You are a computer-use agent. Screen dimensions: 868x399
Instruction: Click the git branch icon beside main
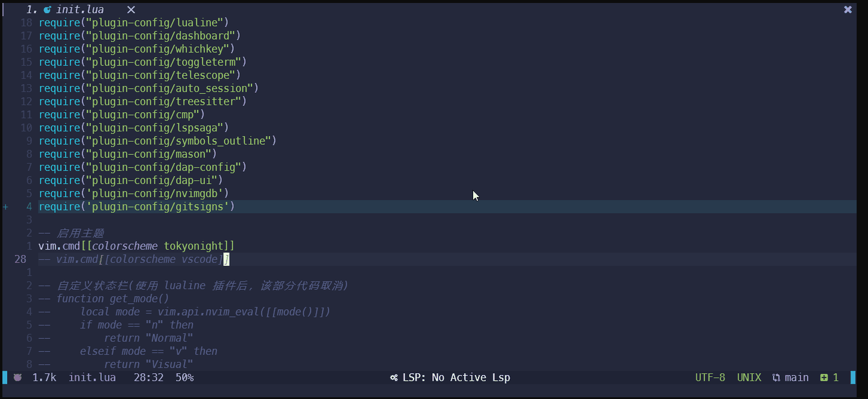pyautogui.click(x=776, y=377)
